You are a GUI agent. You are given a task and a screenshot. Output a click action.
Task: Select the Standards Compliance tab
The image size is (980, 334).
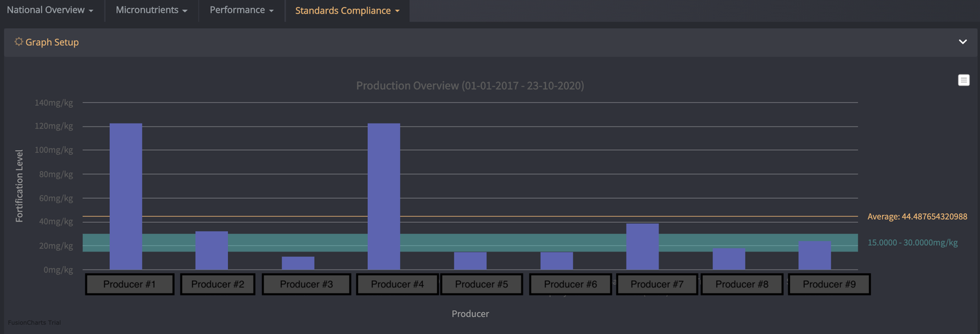point(347,10)
